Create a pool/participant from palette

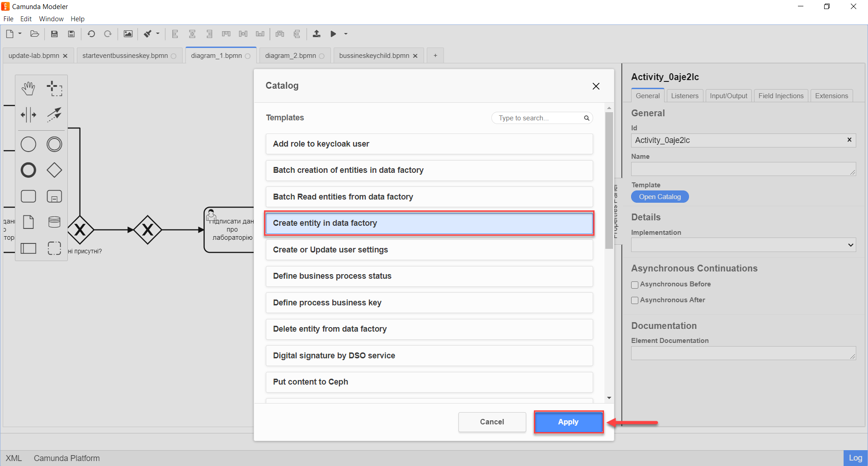[x=28, y=248]
